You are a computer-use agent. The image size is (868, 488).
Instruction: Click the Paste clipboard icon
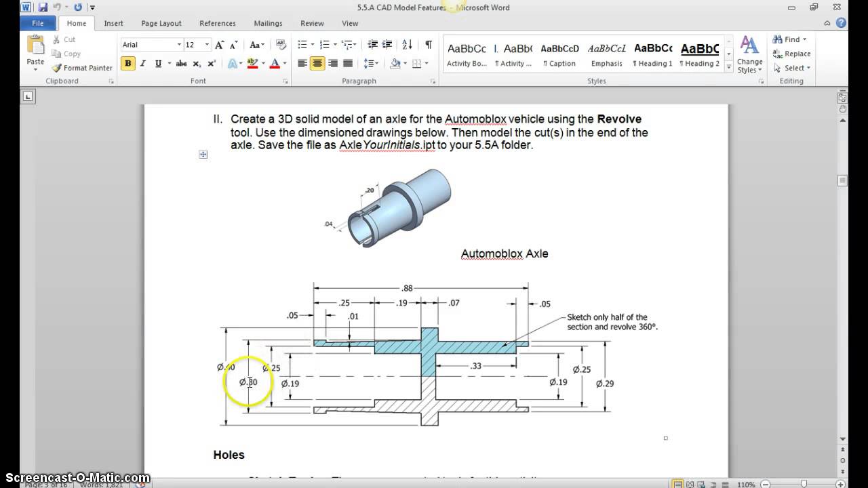35,45
